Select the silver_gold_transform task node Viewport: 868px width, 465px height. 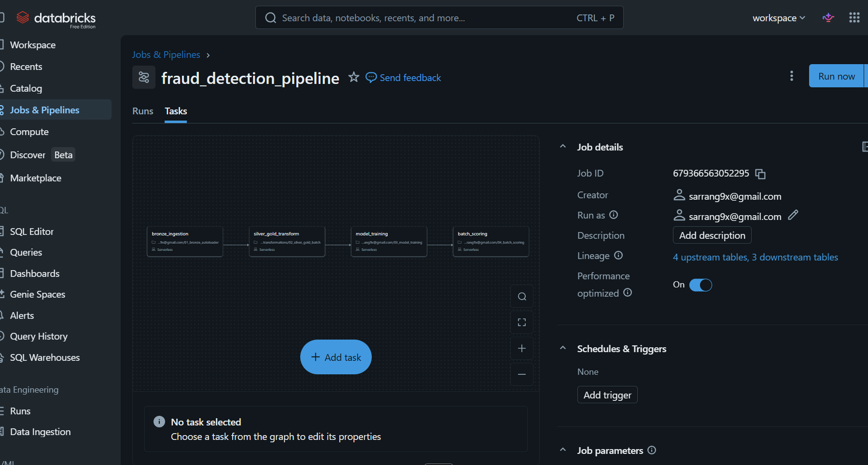(x=287, y=242)
